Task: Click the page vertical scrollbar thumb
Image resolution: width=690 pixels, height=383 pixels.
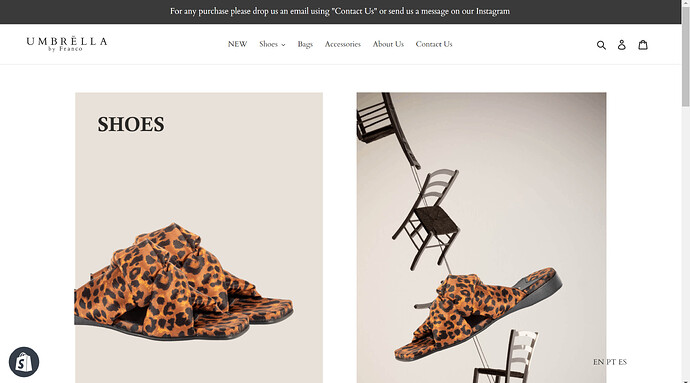Action: 686,55
